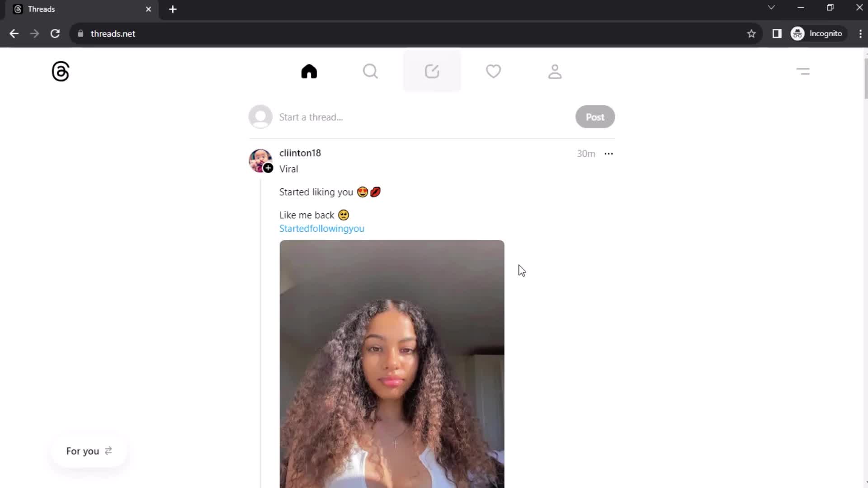Viewport: 868px width, 488px height.
Task: Open the search icon on Threads
Action: [371, 71]
